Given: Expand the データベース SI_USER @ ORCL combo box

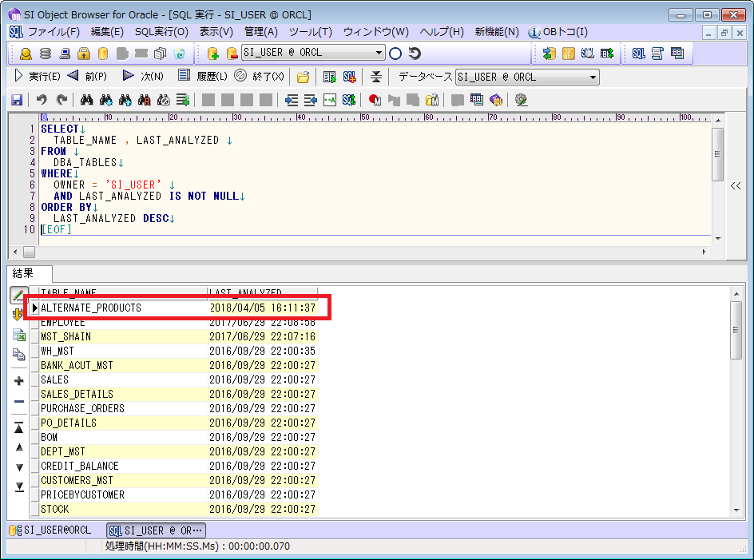Looking at the screenshot, I should (593, 77).
